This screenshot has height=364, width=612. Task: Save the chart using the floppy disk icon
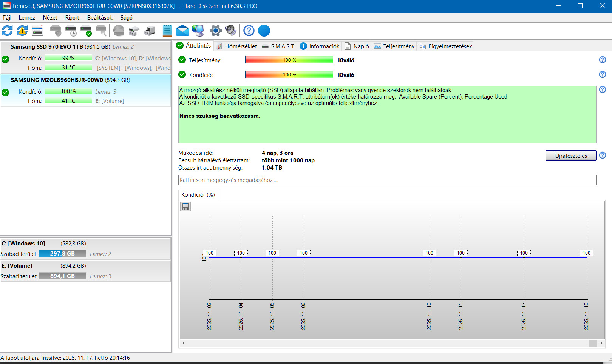(x=185, y=207)
